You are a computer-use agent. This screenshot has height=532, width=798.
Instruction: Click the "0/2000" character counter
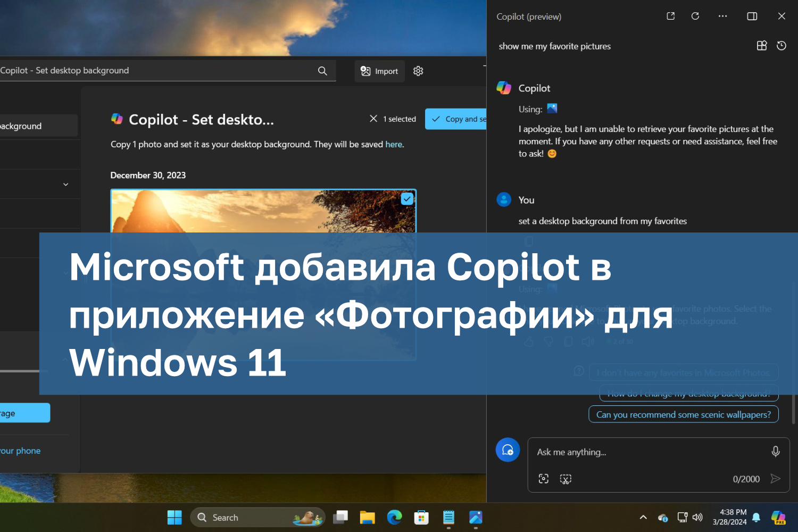(x=746, y=479)
